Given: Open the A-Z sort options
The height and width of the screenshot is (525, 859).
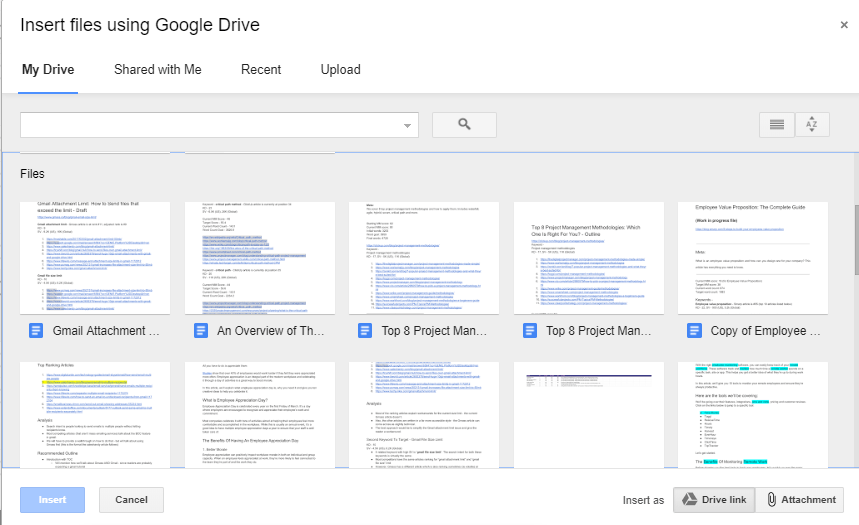Looking at the screenshot, I should pos(812,124).
